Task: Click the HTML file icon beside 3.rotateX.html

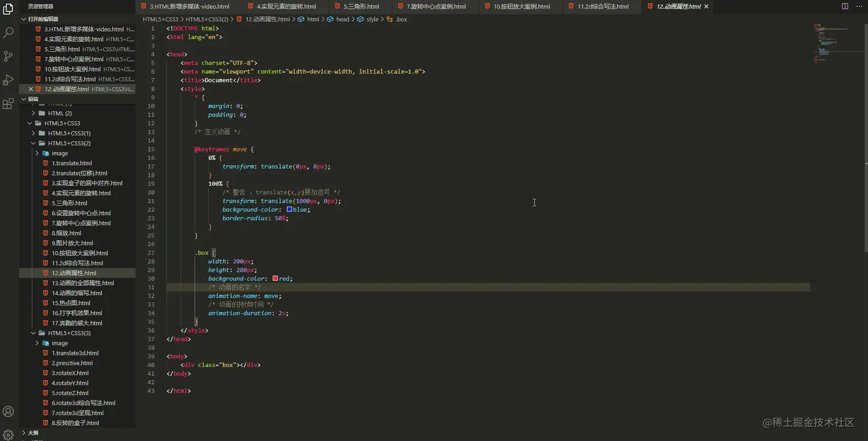Action: tap(46, 373)
